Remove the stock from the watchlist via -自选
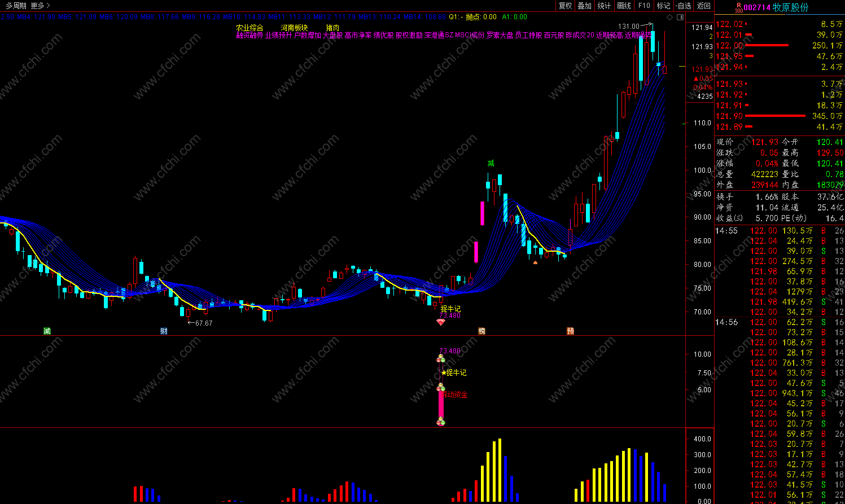Viewport: 845px width, 504px height. (x=684, y=6)
